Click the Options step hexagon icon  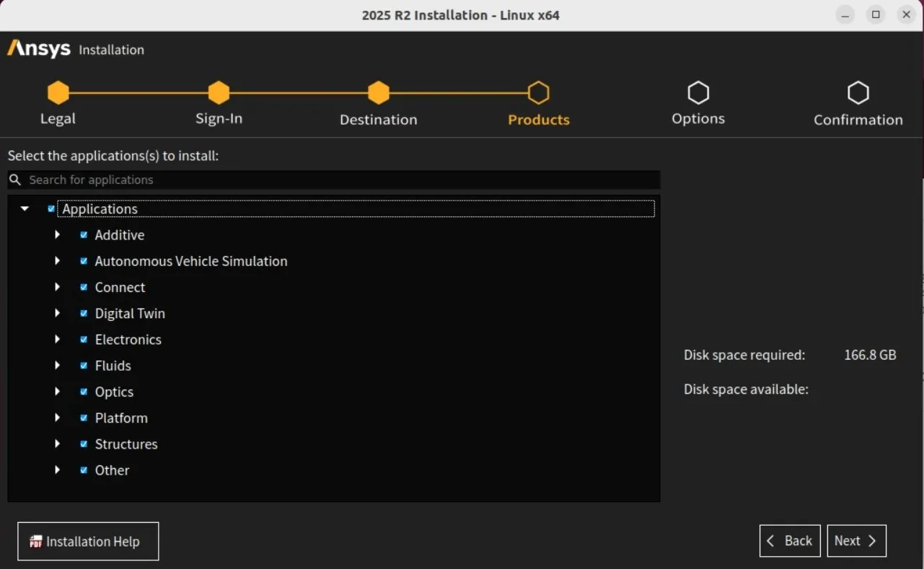click(698, 92)
